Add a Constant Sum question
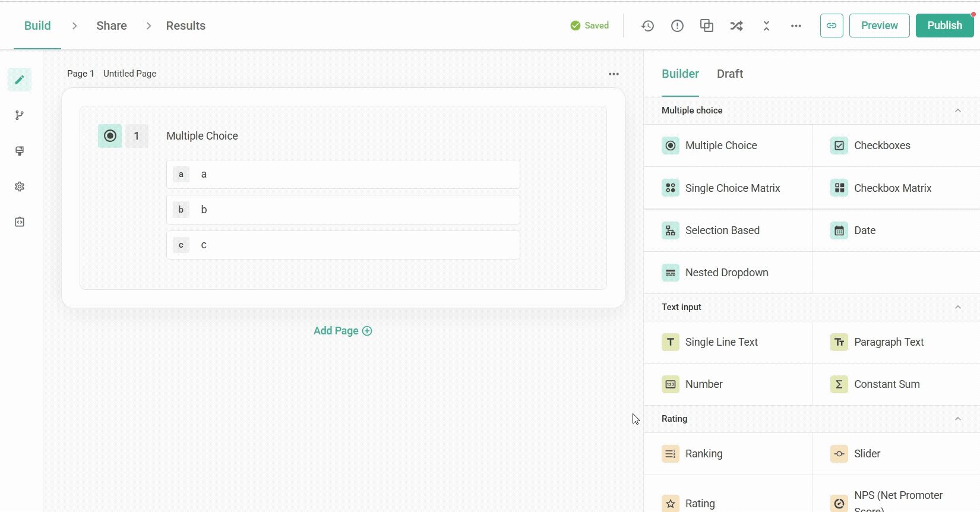 (x=896, y=384)
